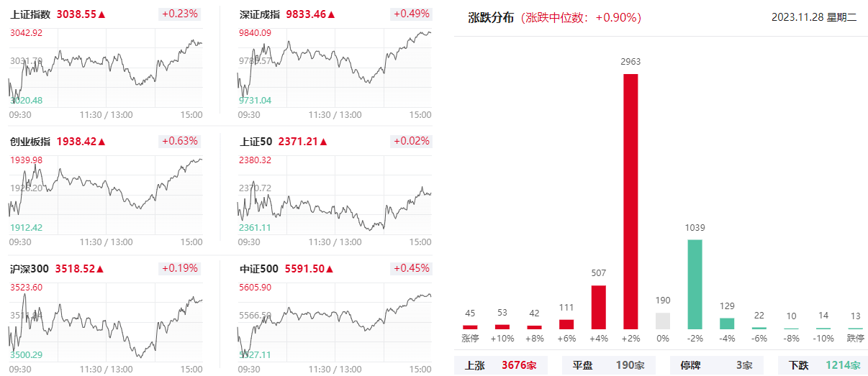Viewport: 868px width, 376px height.
Task: Open the 中证500 index title
Action: pos(258,269)
